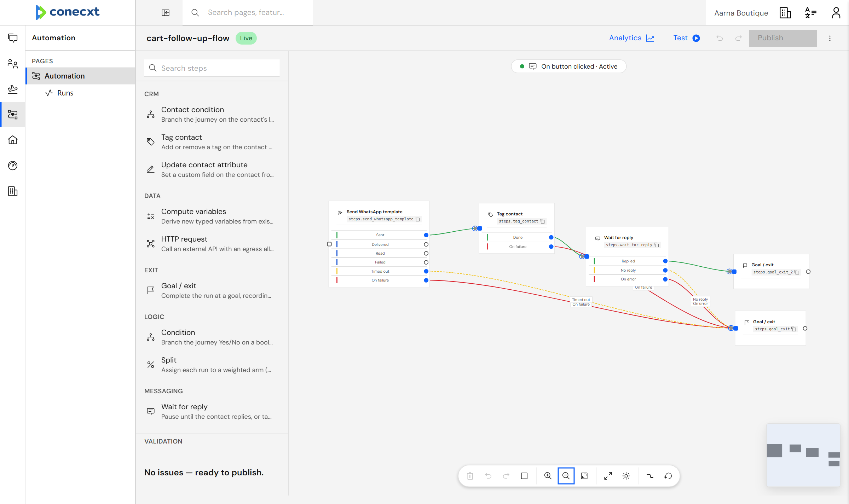849x504 pixels.
Task: Fit the flow to view
Action: (x=584, y=476)
